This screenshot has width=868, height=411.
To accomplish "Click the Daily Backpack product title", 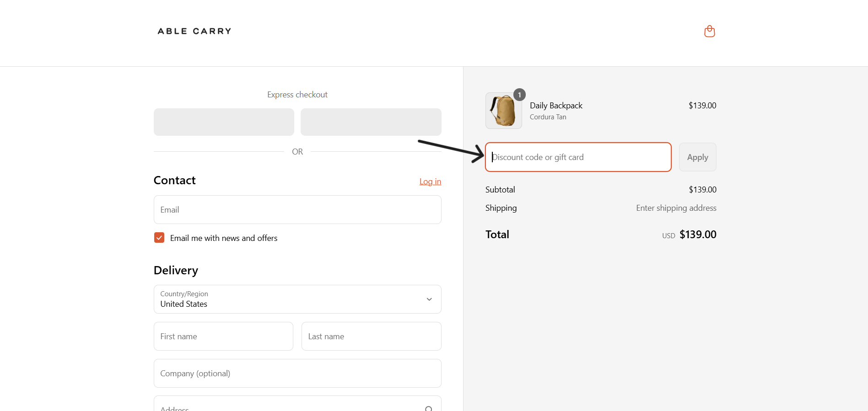I will click(556, 106).
